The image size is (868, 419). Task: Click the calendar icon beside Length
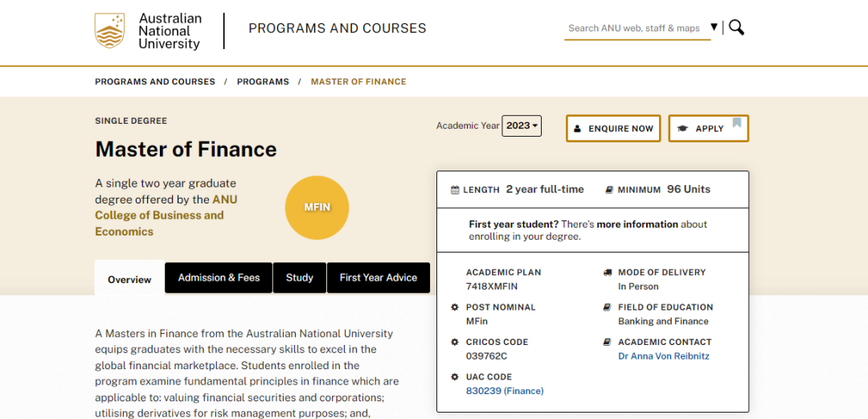455,190
